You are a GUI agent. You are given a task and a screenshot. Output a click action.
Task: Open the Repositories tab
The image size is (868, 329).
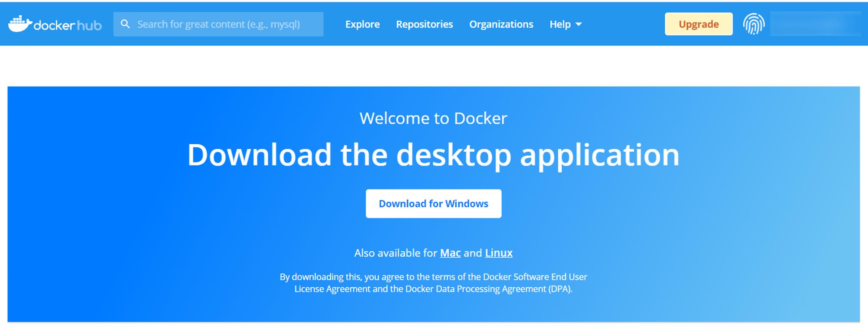424,24
